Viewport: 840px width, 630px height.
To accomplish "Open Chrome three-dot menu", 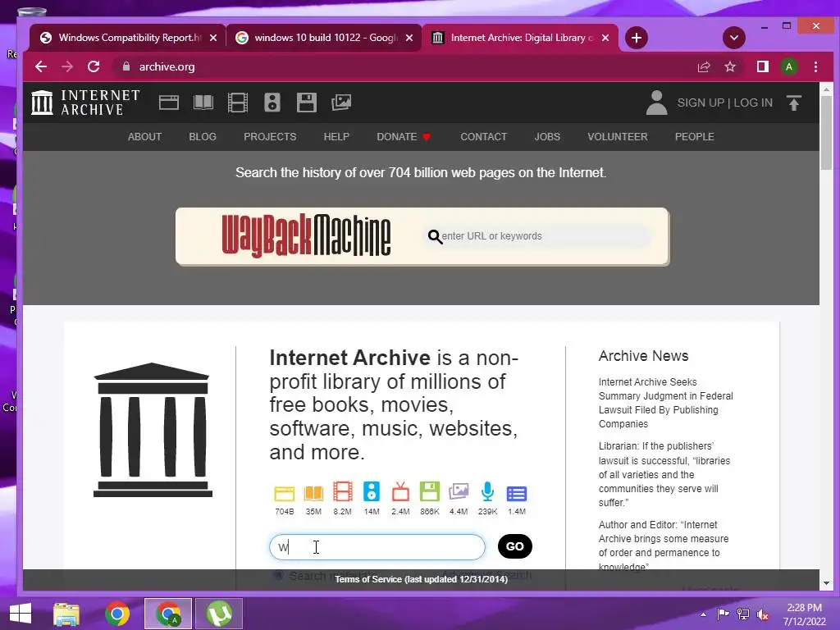I will click(816, 66).
